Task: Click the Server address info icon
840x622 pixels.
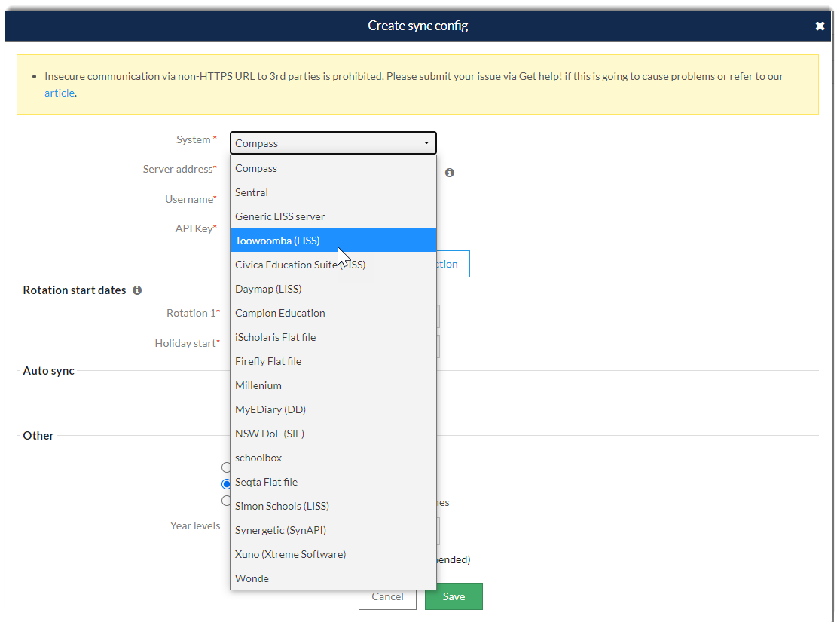Action: (x=450, y=173)
